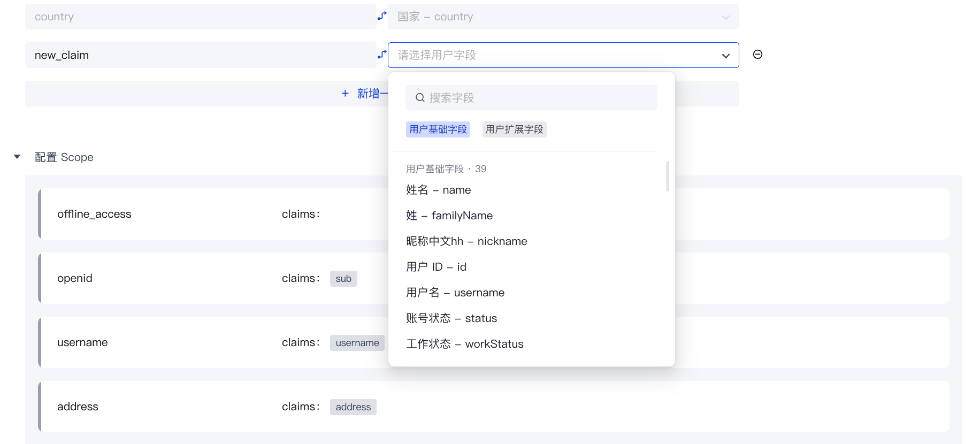Click the mapping link icon beside country

coord(382,16)
